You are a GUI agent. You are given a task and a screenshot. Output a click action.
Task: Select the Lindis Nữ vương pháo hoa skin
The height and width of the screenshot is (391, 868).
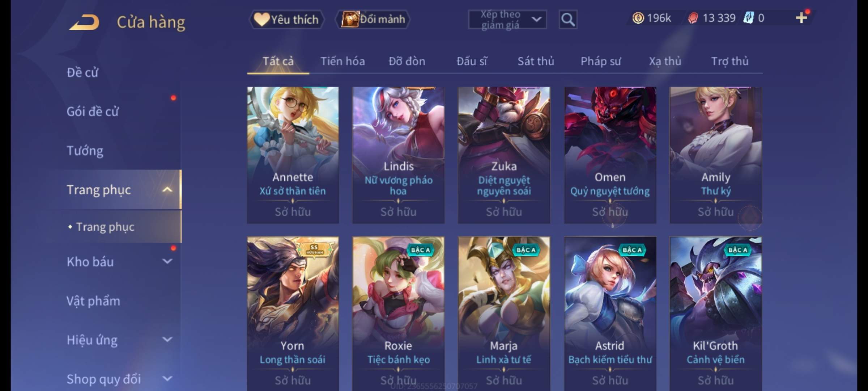click(398, 155)
